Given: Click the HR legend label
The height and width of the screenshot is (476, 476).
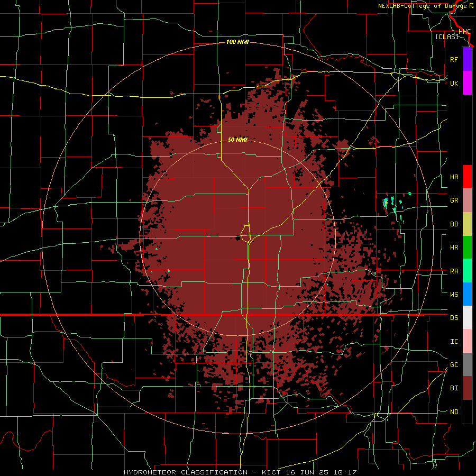Looking at the screenshot, I should [454, 248].
